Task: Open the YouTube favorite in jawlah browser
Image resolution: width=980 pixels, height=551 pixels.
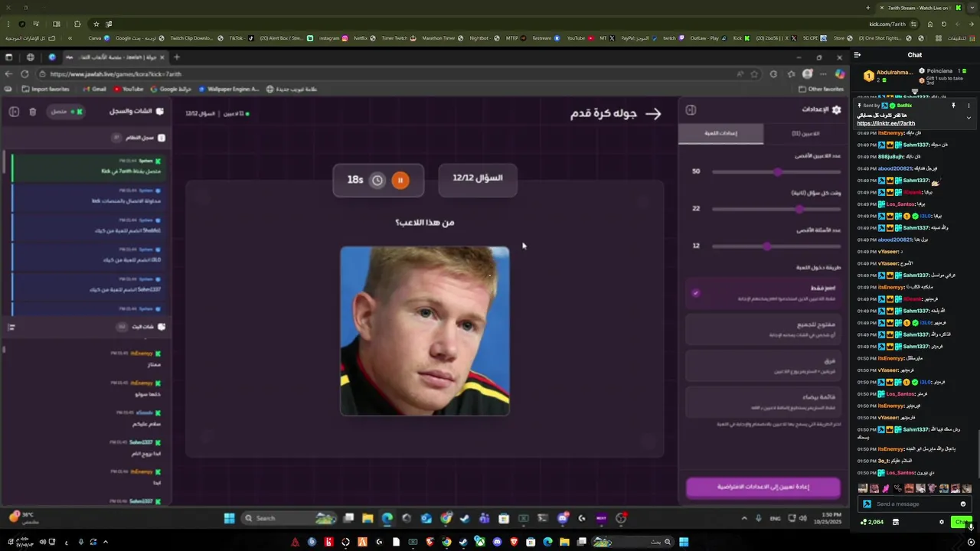Action: (129, 89)
